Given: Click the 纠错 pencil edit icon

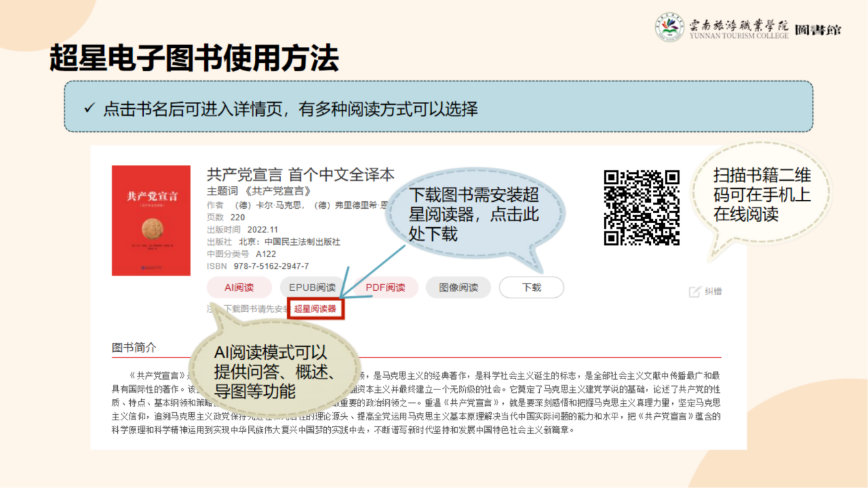Looking at the screenshot, I should click(695, 292).
